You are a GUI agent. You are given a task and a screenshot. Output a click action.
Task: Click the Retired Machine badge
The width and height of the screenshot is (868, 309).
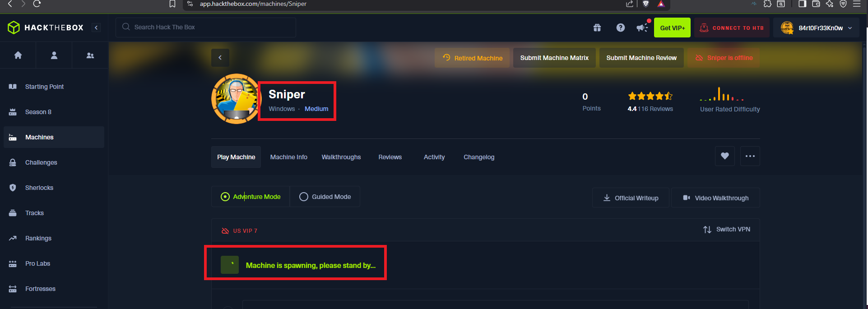[x=472, y=58]
